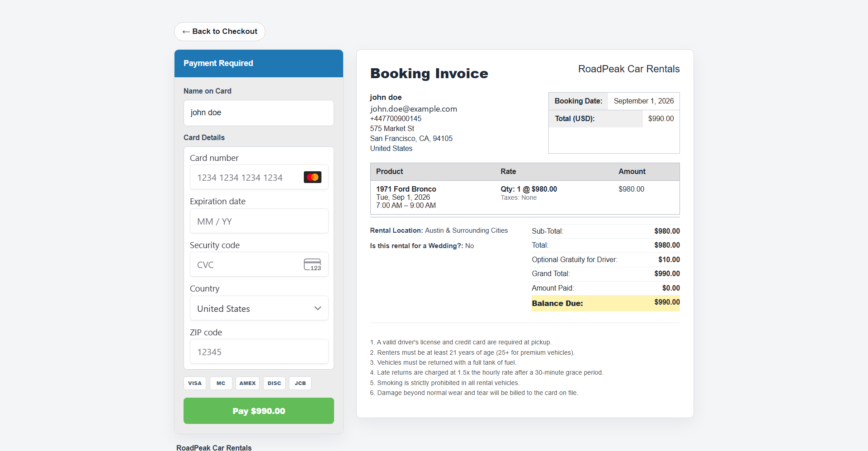Click the Product column header
This screenshot has width=868, height=451.
click(389, 172)
